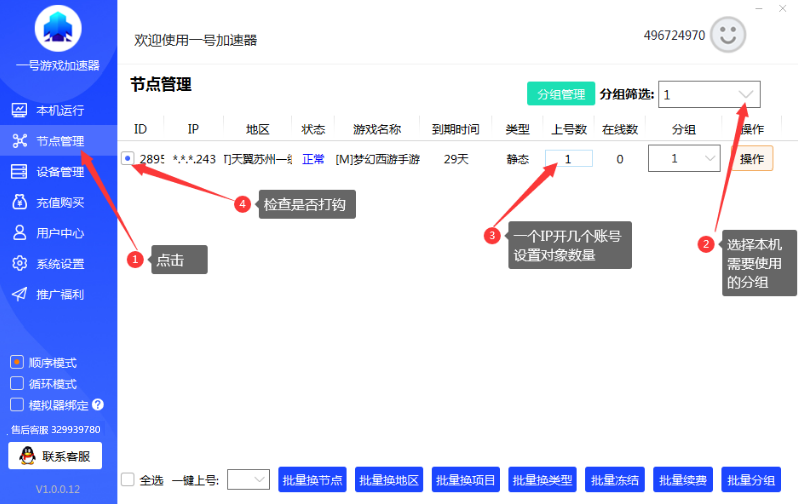802x504 pixels.
Task: Check the 全选 checkbox
Action: click(127, 479)
